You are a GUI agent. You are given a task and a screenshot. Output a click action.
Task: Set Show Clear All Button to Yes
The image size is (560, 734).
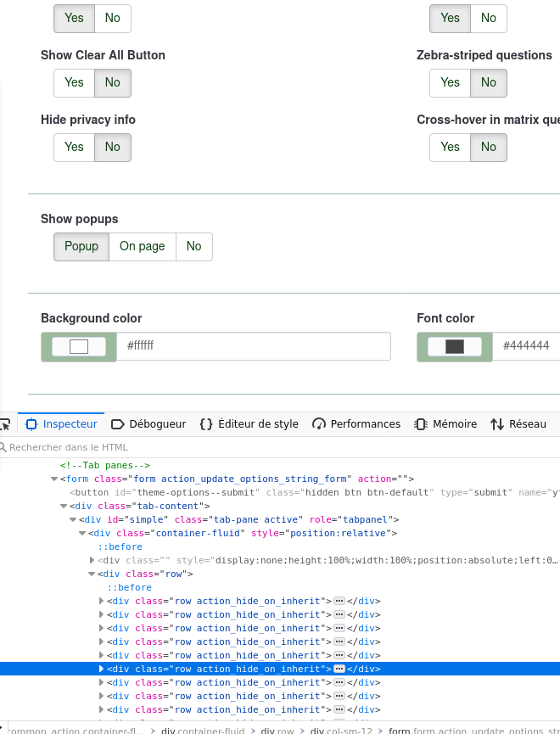coord(74,82)
